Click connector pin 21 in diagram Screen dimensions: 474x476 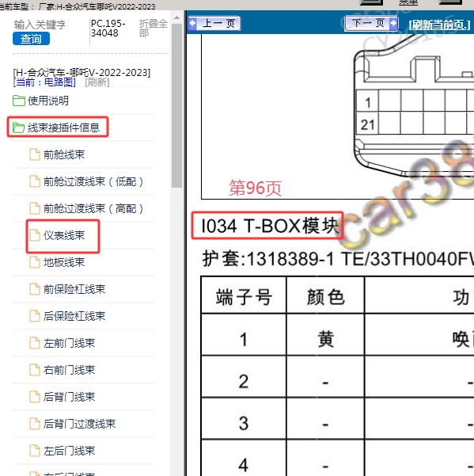pos(367,124)
